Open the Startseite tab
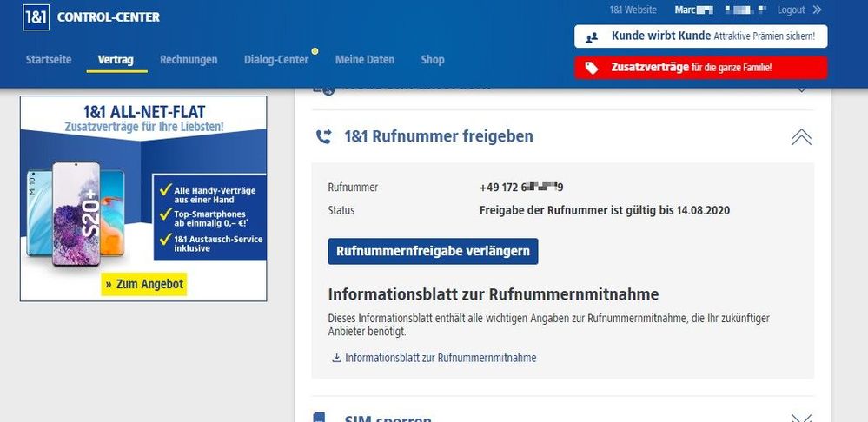This screenshot has height=422, width=868. point(49,60)
